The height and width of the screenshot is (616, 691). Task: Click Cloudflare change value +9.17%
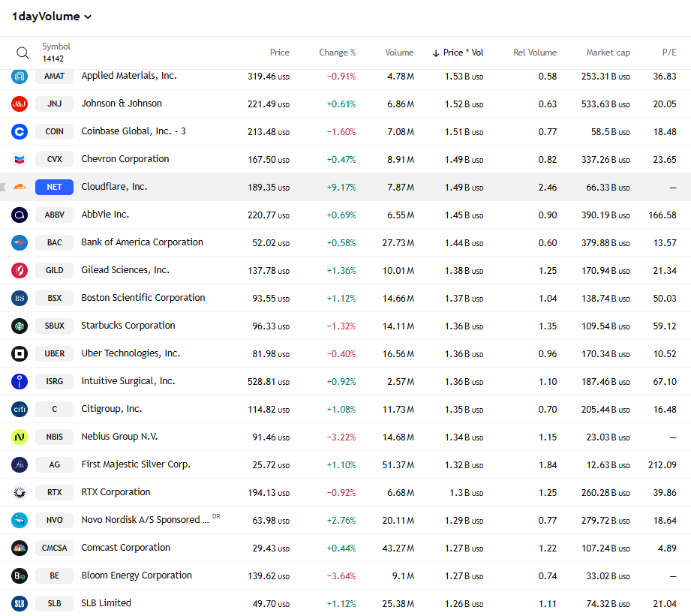coord(341,188)
